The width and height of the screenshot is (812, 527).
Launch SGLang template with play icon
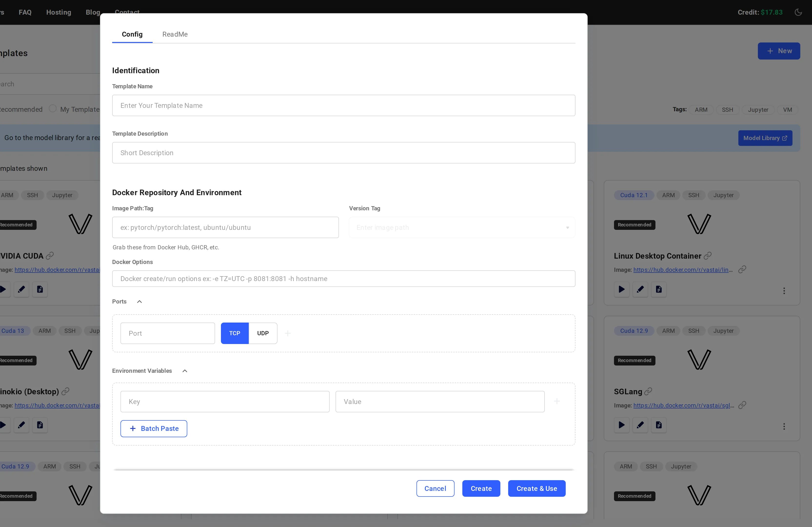tap(622, 425)
